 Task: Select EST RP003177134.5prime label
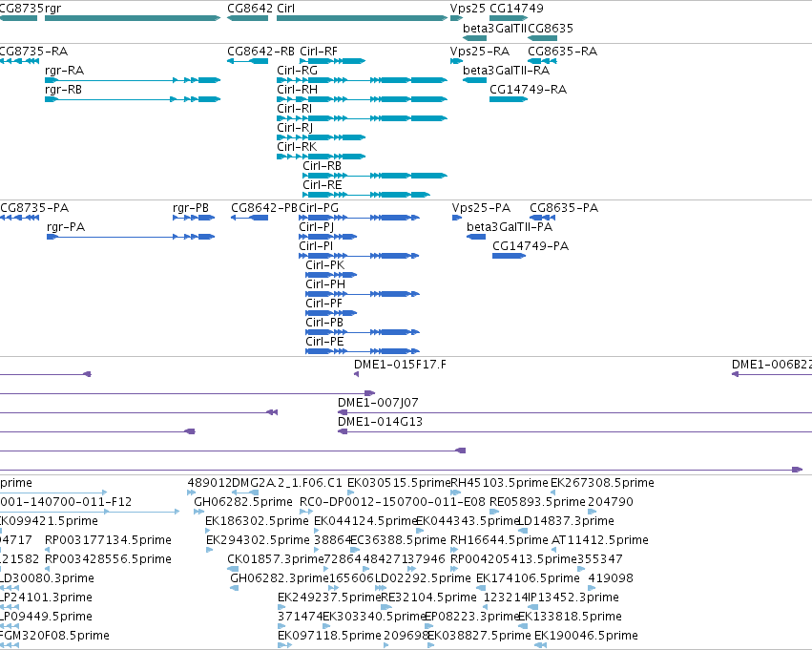[108, 541]
